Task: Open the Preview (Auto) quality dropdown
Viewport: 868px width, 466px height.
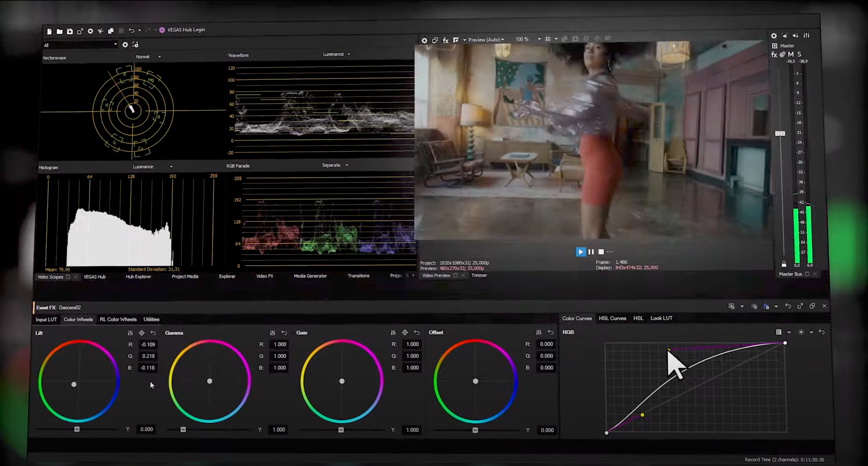Action: 486,40
